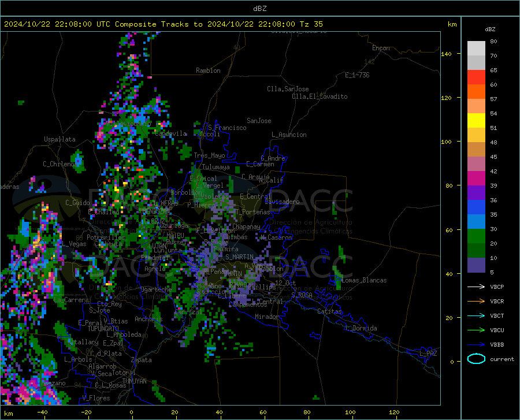Click the 'C_Chilenos' map label

point(60,164)
